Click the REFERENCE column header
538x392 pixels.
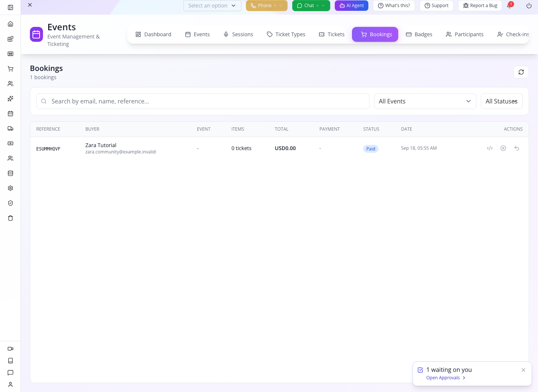[x=48, y=129]
